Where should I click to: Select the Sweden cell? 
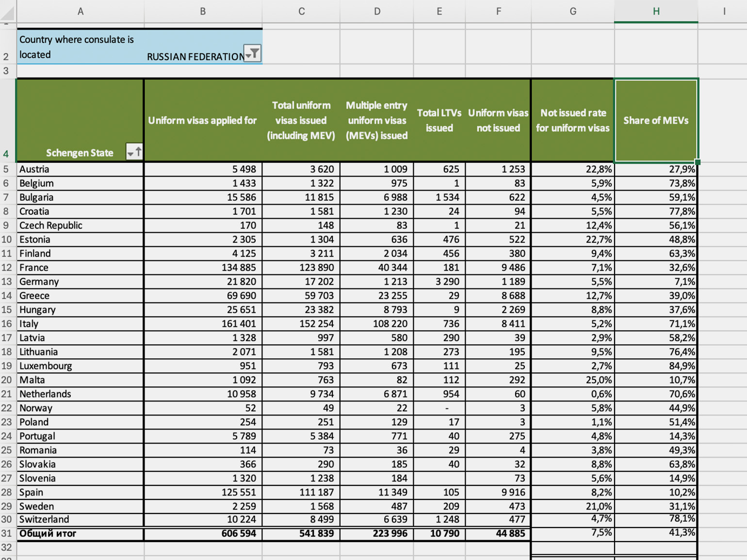81,507
